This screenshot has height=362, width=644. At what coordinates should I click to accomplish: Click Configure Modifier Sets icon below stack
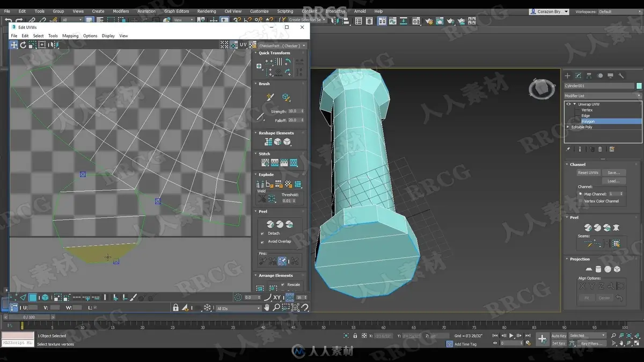[612, 149]
